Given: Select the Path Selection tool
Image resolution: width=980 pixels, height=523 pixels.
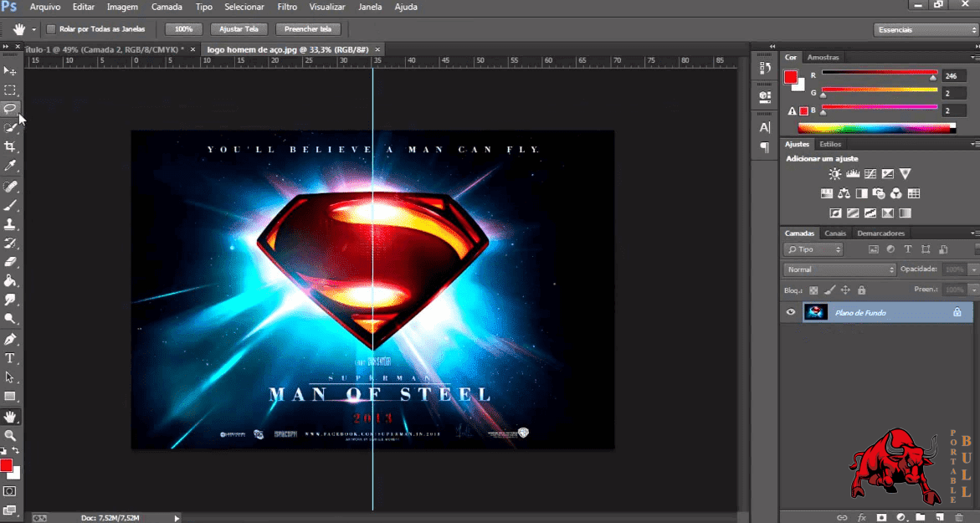Looking at the screenshot, I should (10, 377).
